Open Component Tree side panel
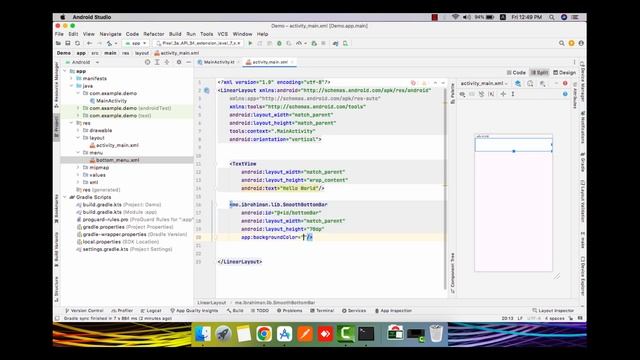 click(x=452, y=273)
